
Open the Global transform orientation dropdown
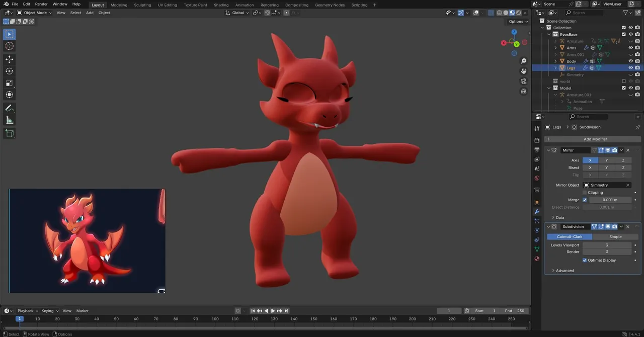[237, 13]
